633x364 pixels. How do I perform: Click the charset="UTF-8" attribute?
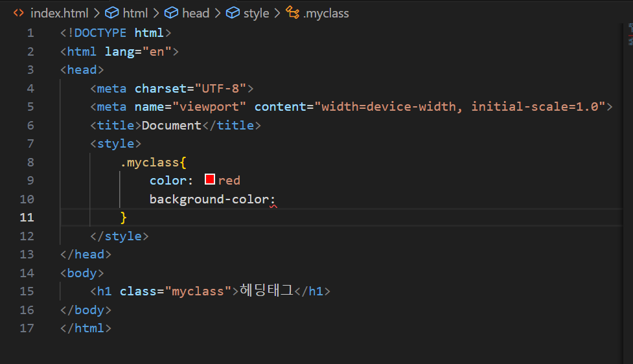[x=190, y=88]
